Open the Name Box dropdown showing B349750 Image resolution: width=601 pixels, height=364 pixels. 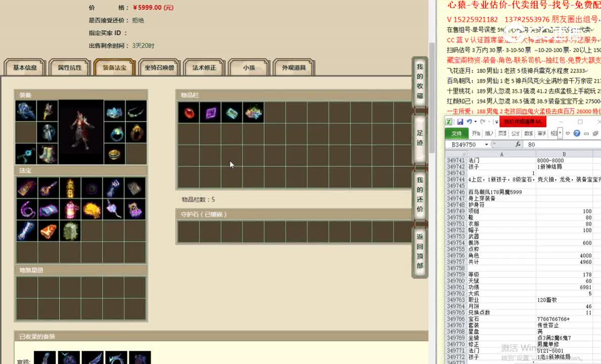pyautogui.click(x=487, y=145)
